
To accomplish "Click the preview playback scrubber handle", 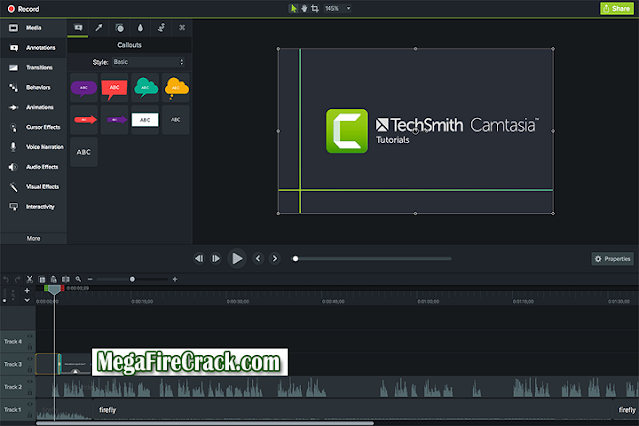I will [295, 258].
